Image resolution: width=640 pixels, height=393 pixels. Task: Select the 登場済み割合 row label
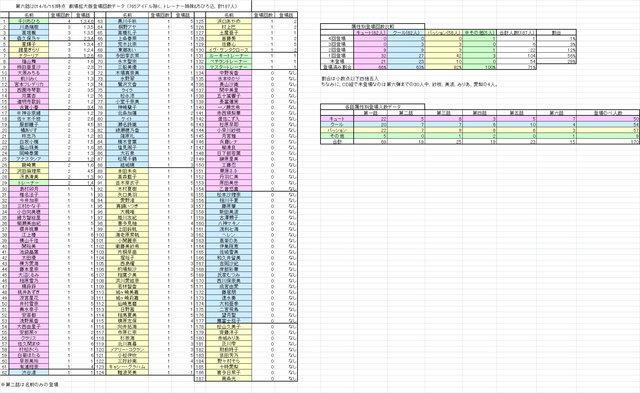[x=337, y=67]
